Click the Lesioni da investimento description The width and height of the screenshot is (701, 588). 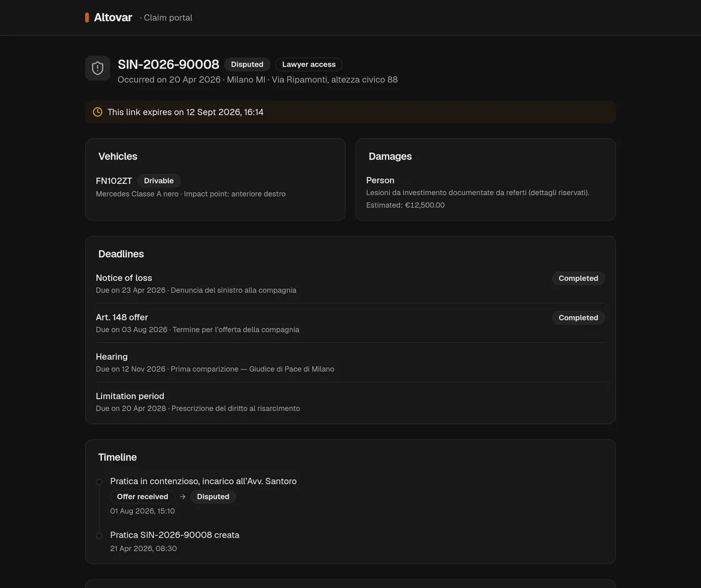(x=478, y=193)
